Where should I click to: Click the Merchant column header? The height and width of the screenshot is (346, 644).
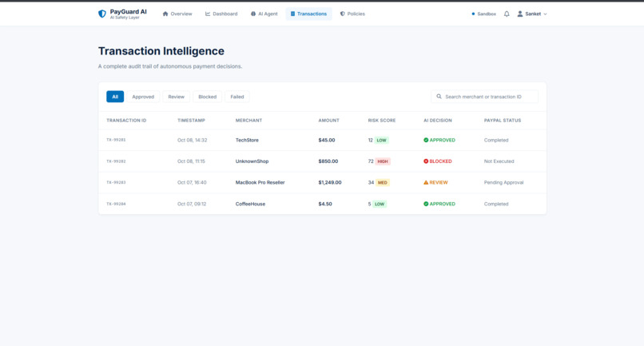click(249, 121)
